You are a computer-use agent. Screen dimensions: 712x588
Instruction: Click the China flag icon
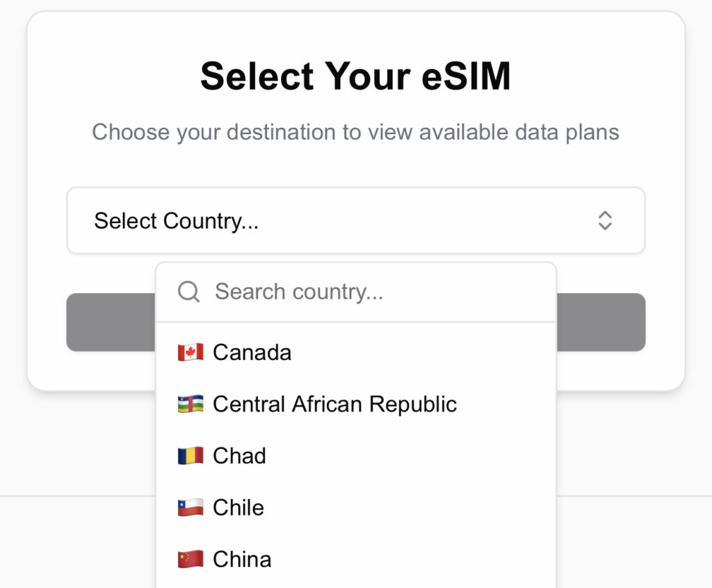[x=191, y=560]
